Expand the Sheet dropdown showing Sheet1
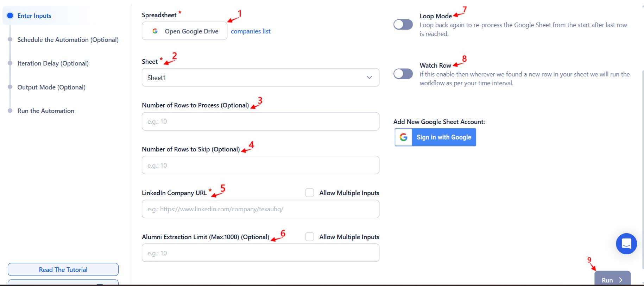644x286 pixels. (260, 77)
